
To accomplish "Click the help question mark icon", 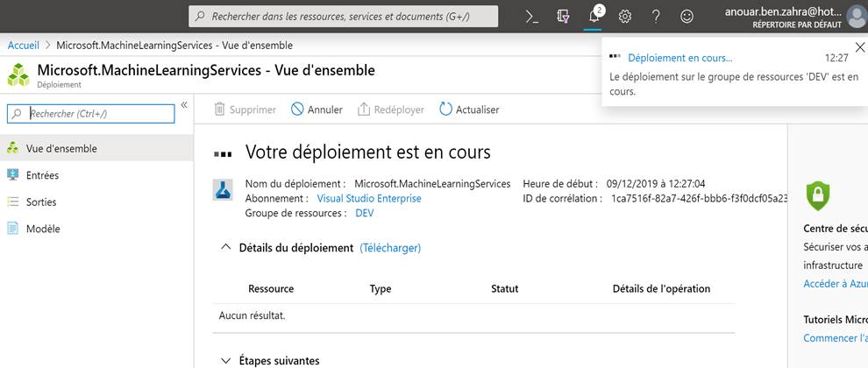I will (x=656, y=16).
